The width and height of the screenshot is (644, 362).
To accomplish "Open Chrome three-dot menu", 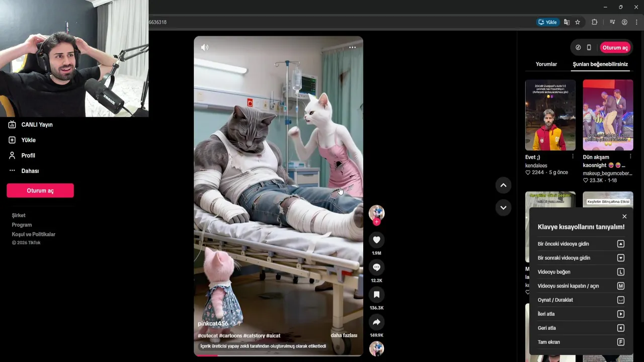I will tap(636, 22).
